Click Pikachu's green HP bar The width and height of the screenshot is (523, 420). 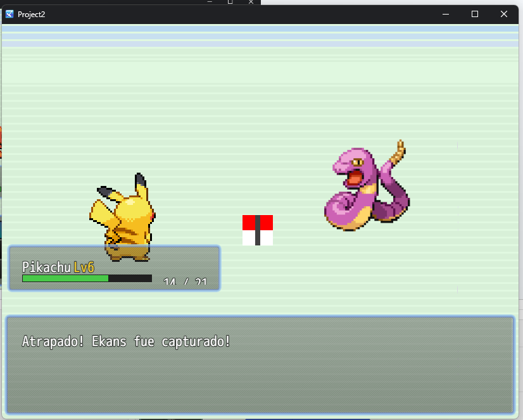pyautogui.click(x=87, y=278)
